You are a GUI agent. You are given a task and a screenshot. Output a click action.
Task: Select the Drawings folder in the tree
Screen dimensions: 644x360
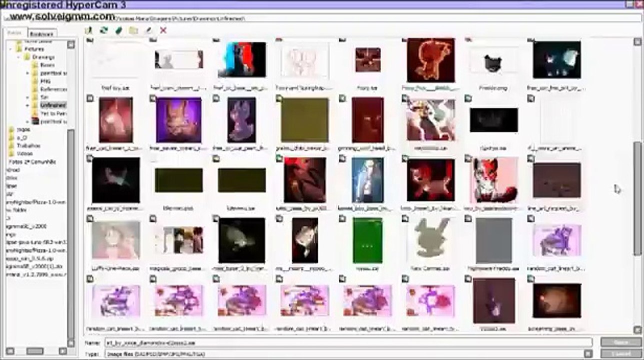click(x=43, y=57)
